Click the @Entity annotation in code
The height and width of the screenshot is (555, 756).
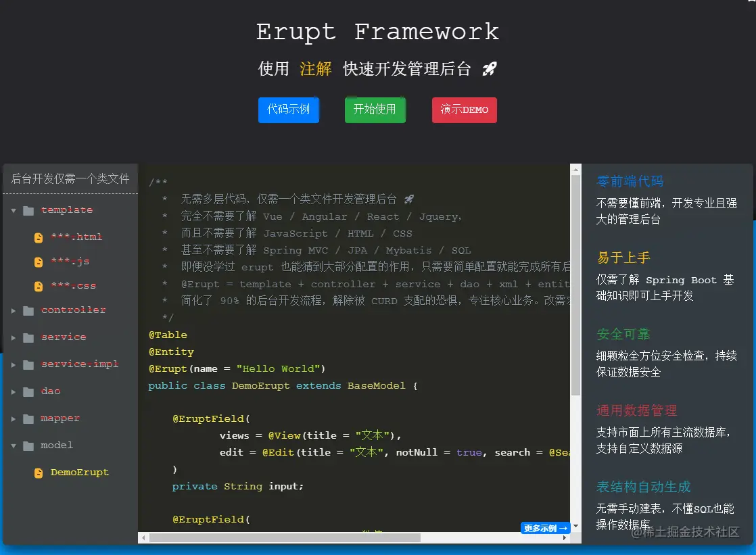coord(171,352)
